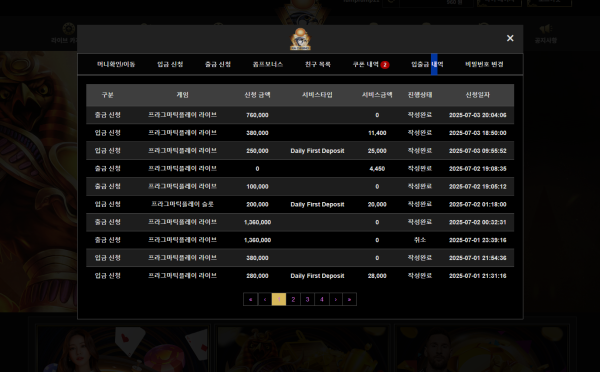Click red coupon count badge
The height and width of the screenshot is (372, 600).
385,65
